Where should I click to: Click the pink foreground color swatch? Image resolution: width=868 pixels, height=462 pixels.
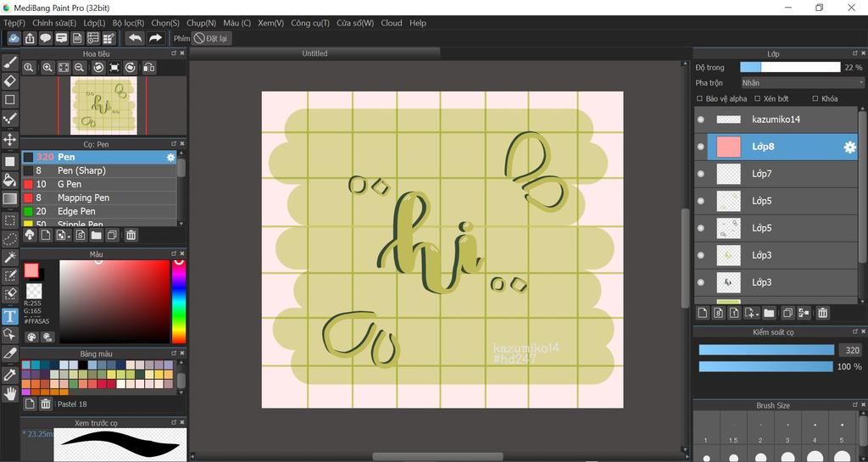pos(31,270)
